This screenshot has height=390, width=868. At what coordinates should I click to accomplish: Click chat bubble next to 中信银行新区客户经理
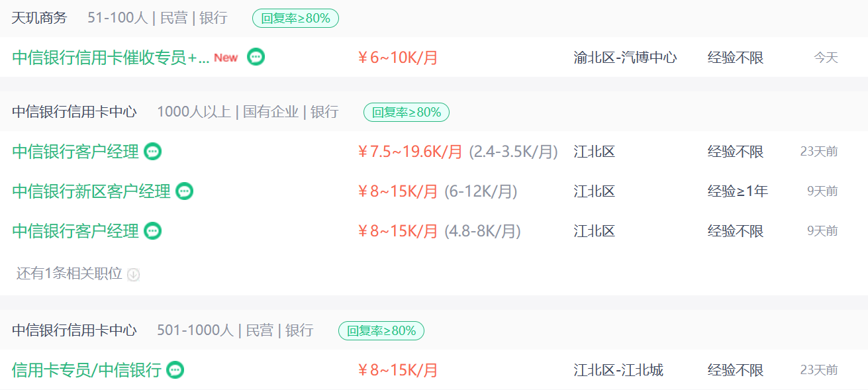pyautogui.click(x=185, y=191)
